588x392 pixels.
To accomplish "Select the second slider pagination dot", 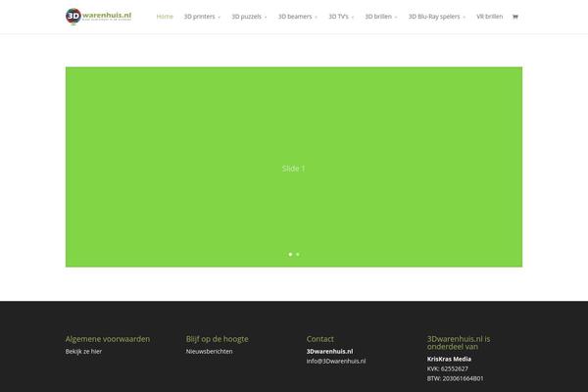I will 298,255.
